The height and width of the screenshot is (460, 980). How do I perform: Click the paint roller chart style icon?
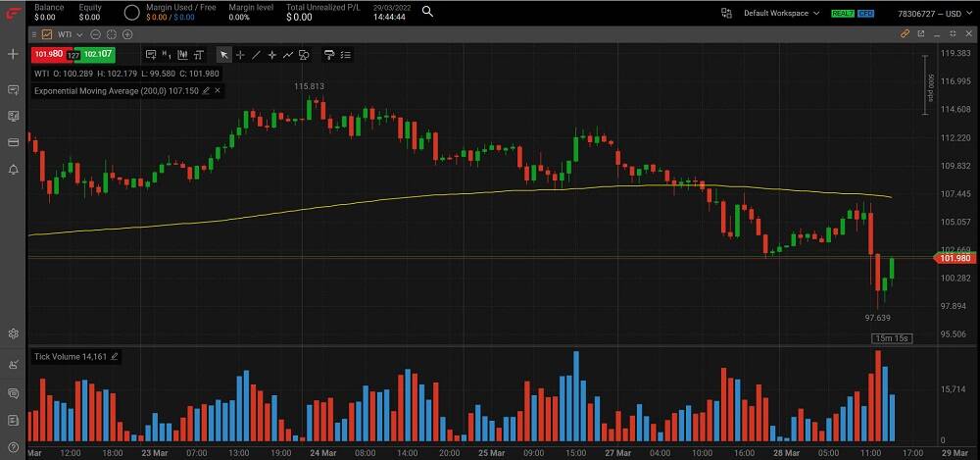coord(329,55)
